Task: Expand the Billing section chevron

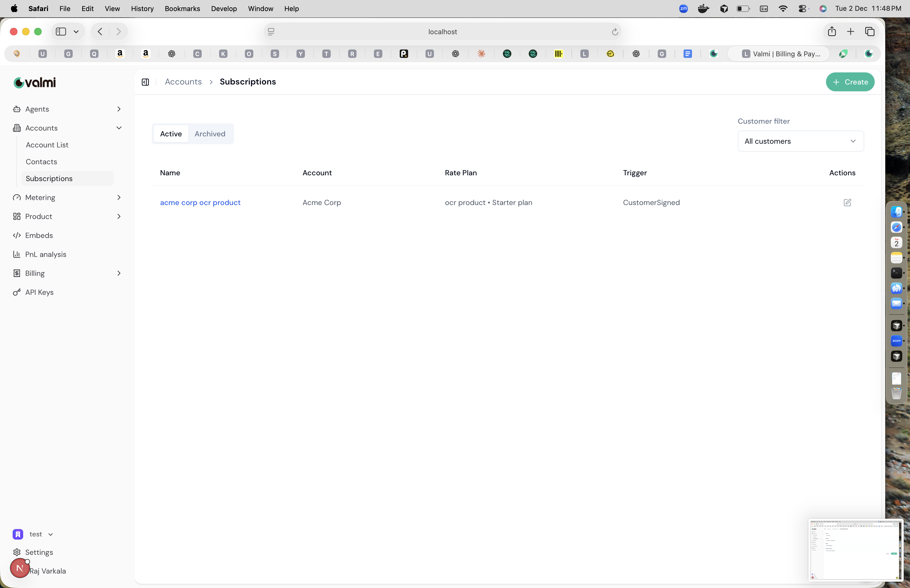Action: [x=119, y=273]
